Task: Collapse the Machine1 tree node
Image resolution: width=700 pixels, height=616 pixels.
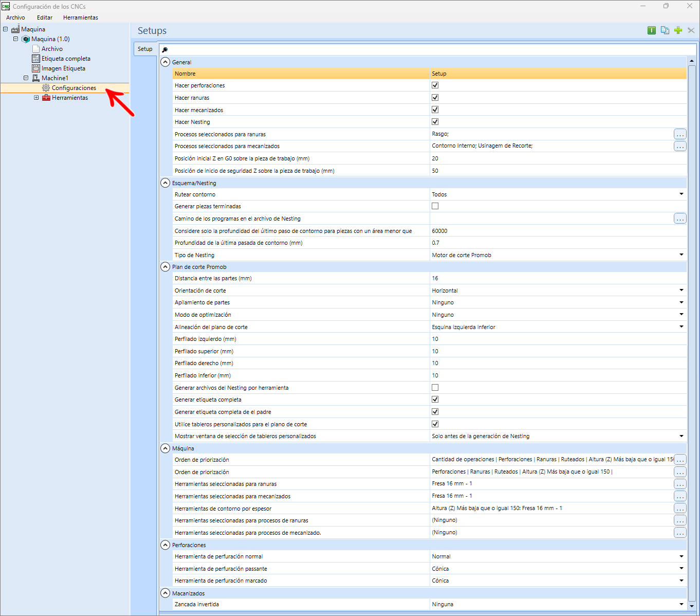Action: pyautogui.click(x=26, y=78)
